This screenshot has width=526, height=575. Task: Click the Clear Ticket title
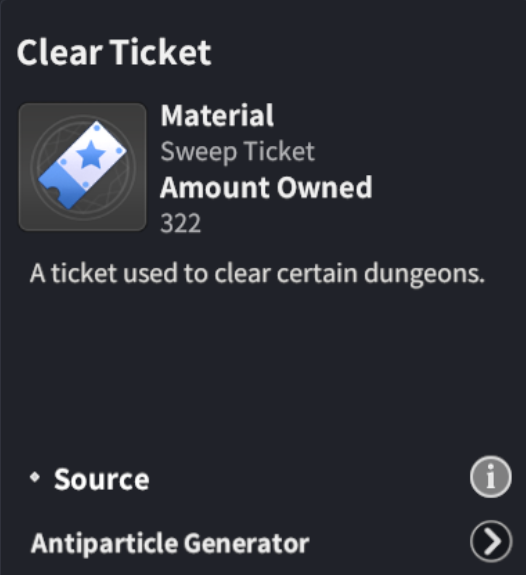coord(114,52)
